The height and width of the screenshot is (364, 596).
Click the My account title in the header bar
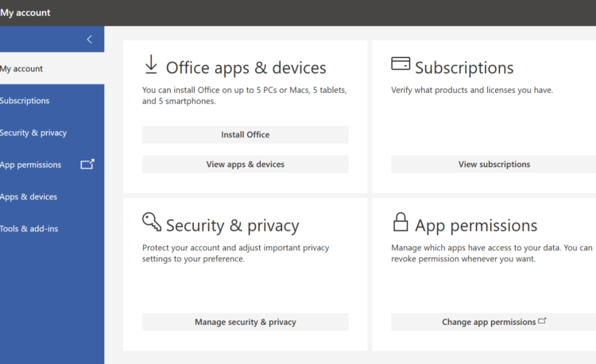pyautogui.click(x=25, y=13)
